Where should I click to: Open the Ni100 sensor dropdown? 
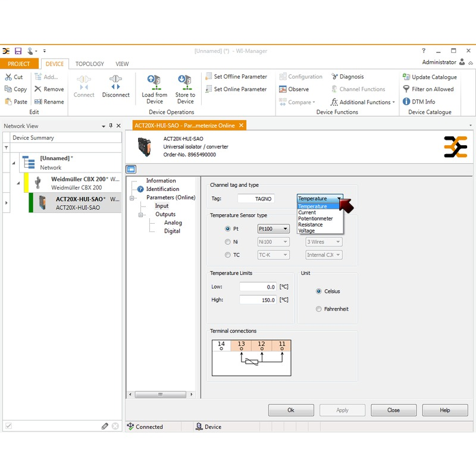click(273, 242)
